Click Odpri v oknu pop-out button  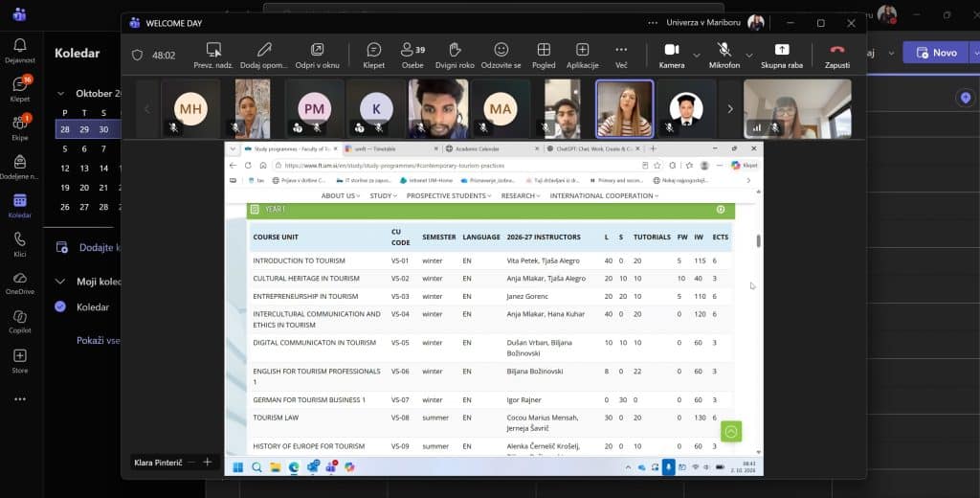[318, 55]
